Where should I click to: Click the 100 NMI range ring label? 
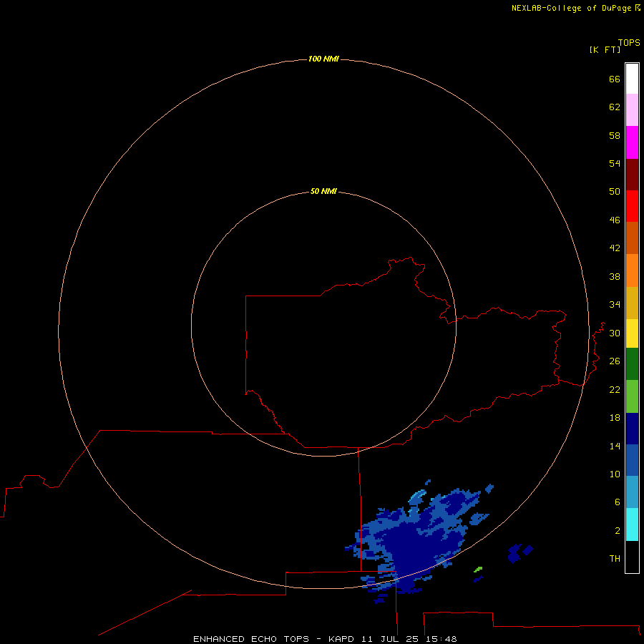click(x=323, y=59)
